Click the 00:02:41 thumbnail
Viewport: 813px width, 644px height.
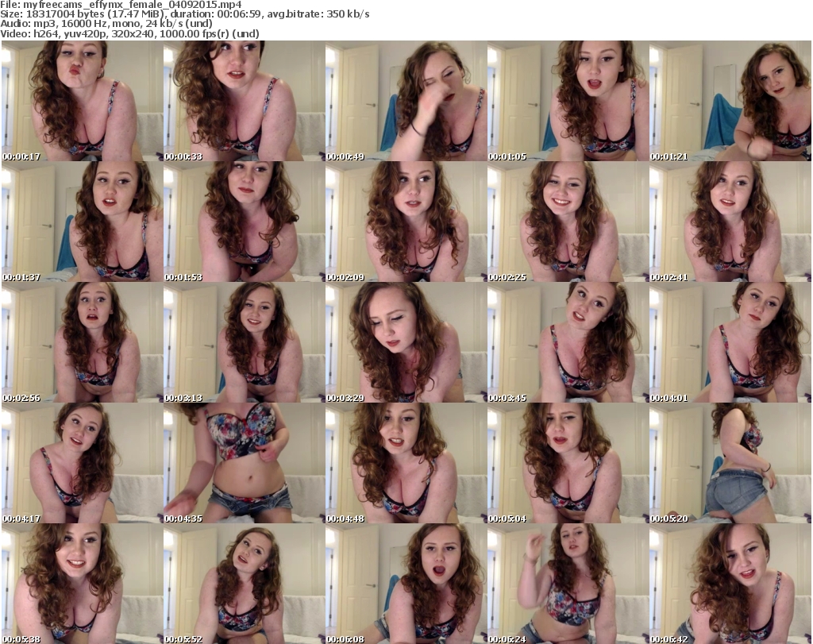click(x=730, y=222)
